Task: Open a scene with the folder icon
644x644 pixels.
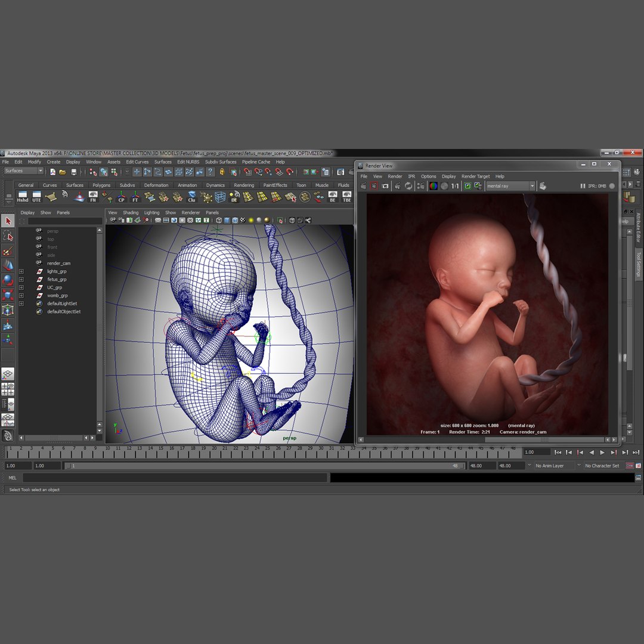Action: pos(63,172)
